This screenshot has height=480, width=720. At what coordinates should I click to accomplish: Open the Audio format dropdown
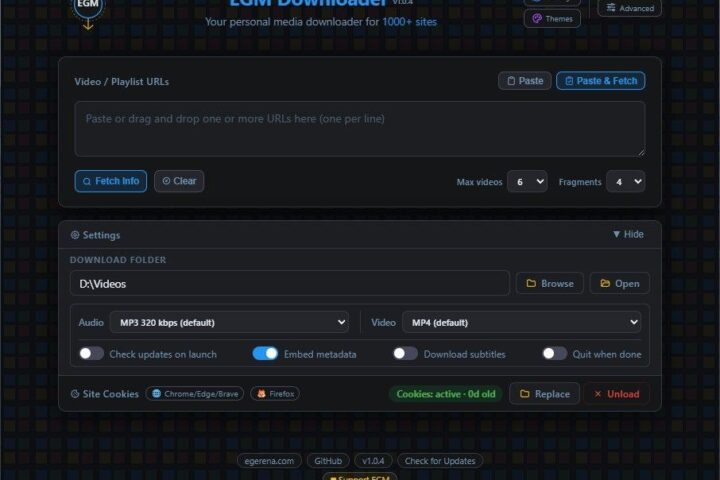click(229, 322)
